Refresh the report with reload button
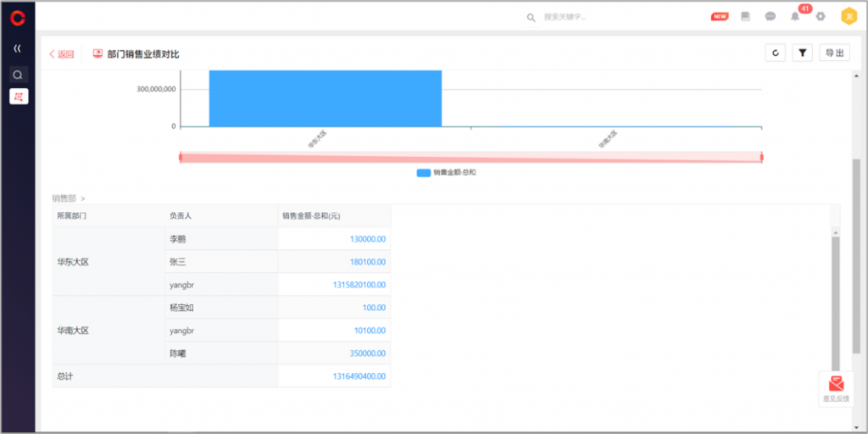The width and height of the screenshot is (868, 434). pyautogui.click(x=775, y=53)
